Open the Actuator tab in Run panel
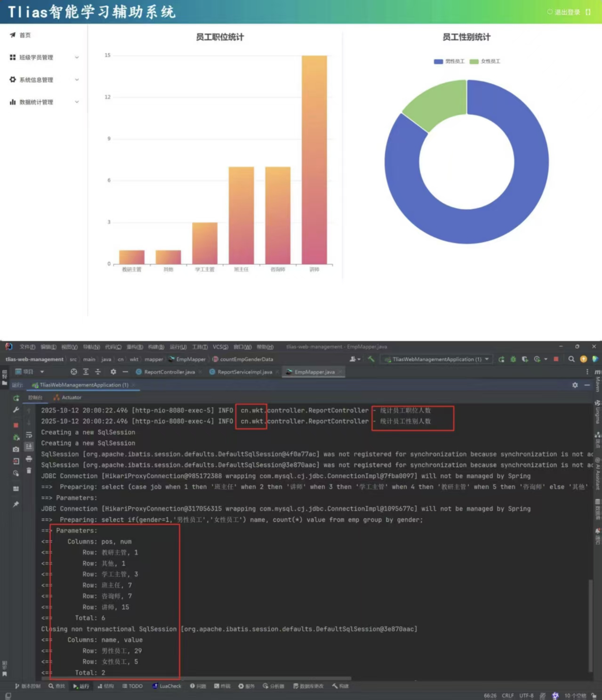The height and width of the screenshot is (700, 602). (71, 398)
